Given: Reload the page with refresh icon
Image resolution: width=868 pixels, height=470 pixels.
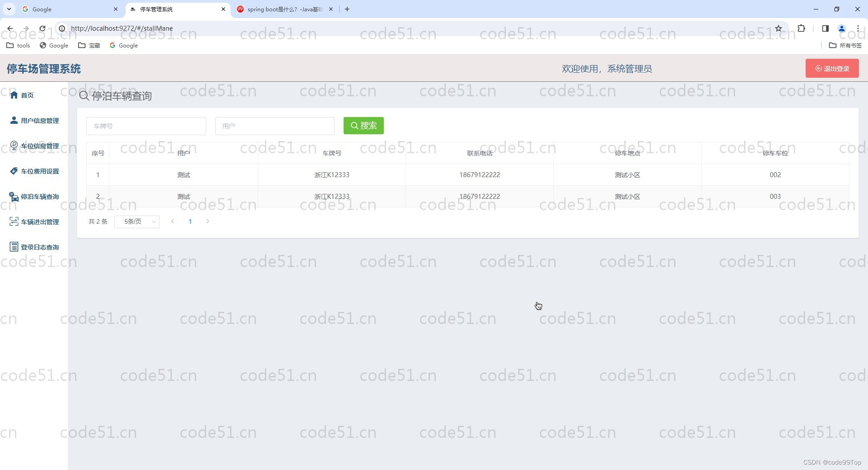Looking at the screenshot, I should pyautogui.click(x=42, y=28).
